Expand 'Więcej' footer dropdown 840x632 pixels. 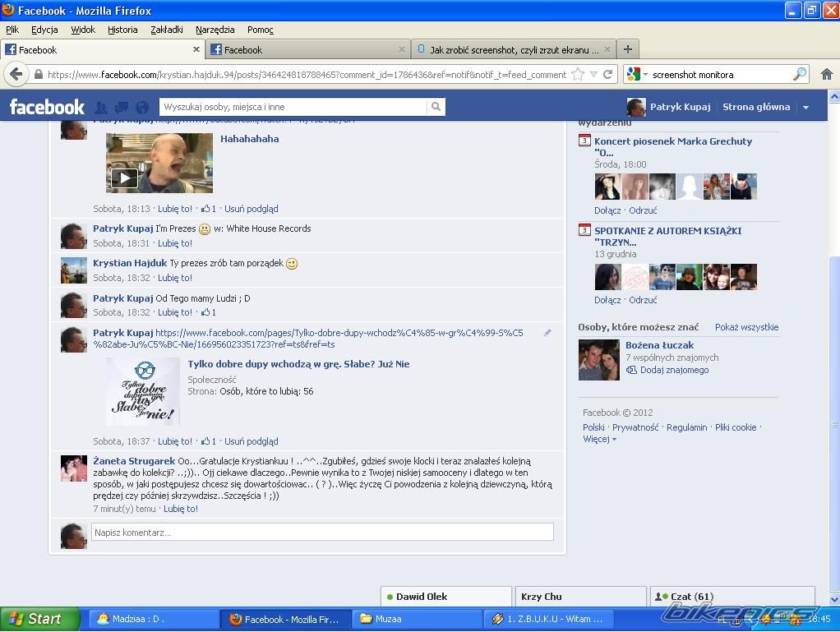(599, 439)
